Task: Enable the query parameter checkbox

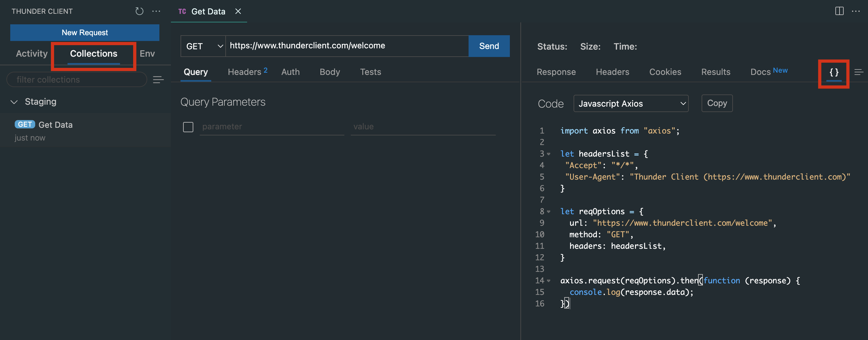Action: (x=188, y=127)
